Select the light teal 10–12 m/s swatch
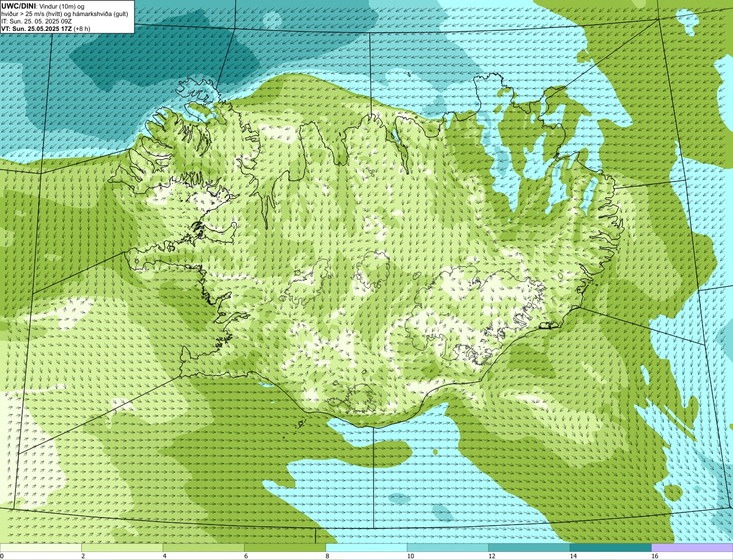The width and height of the screenshot is (733, 560). pyautogui.click(x=448, y=548)
